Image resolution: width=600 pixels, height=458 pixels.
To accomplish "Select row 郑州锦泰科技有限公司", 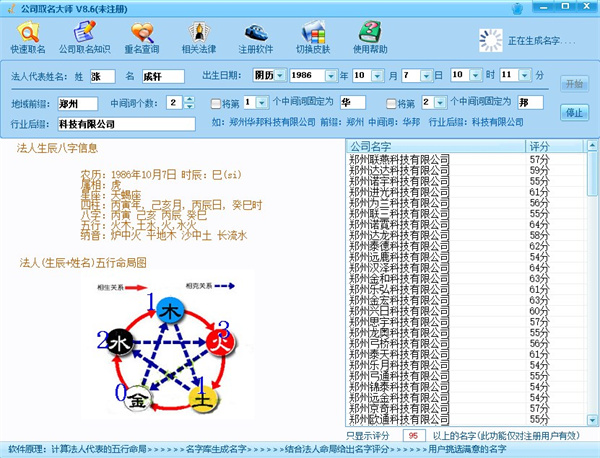I will pos(466,387).
